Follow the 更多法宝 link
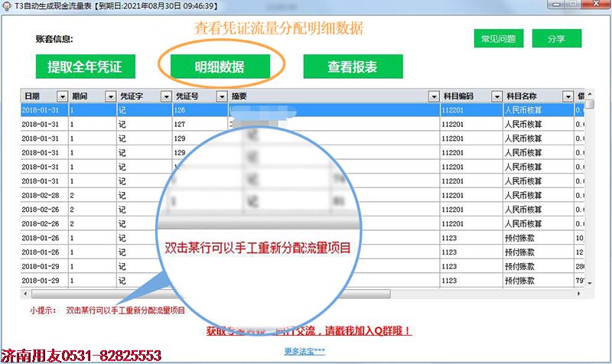Screen dimensions: 612x364 304,351
